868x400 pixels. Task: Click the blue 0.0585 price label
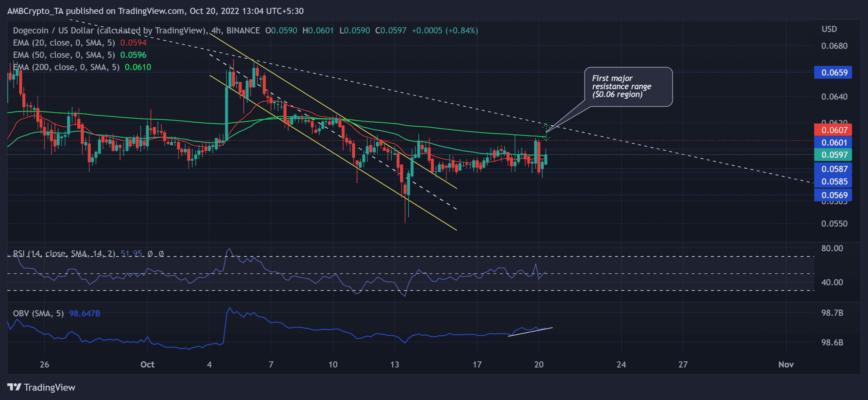click(833, 182)
